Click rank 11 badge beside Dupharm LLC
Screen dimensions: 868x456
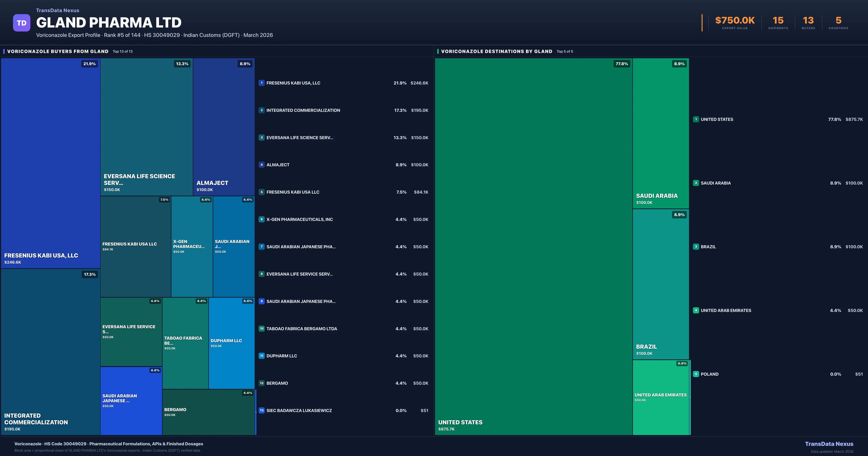(x=261, y=356)
